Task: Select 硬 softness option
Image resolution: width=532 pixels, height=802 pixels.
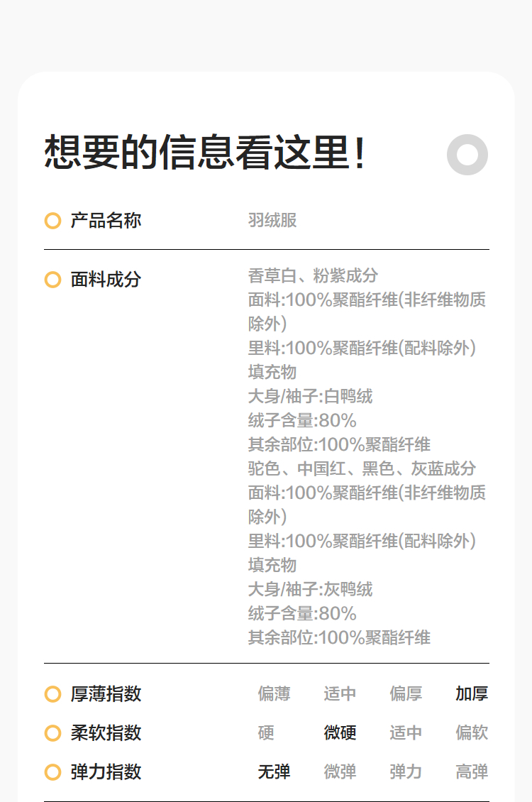Action: [266, 732]
